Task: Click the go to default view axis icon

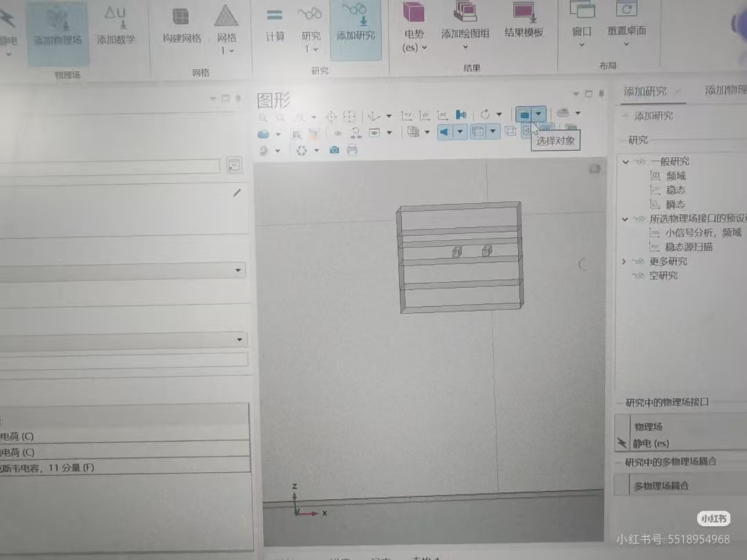Action: click(x=373, y=115)
